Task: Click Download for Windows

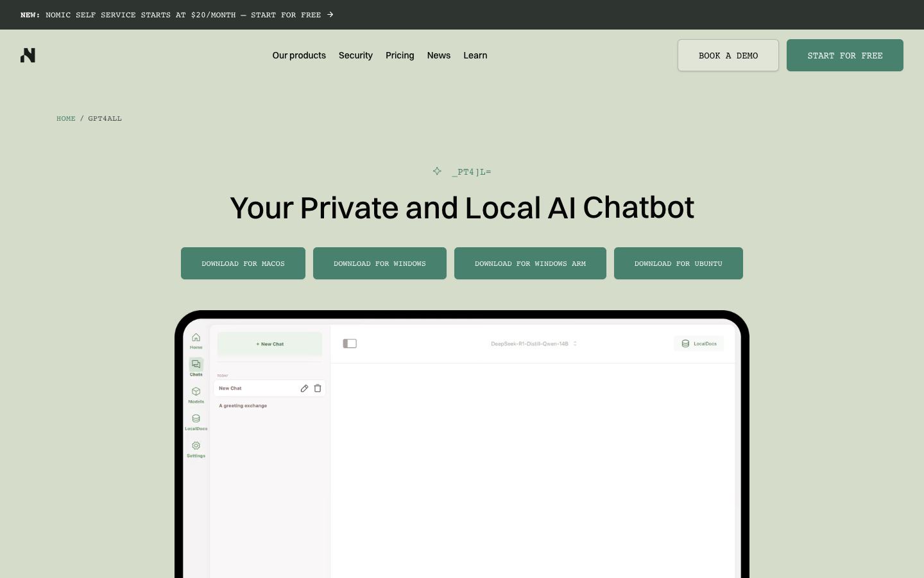Action: pyautogui.click(x=380, y=263)
